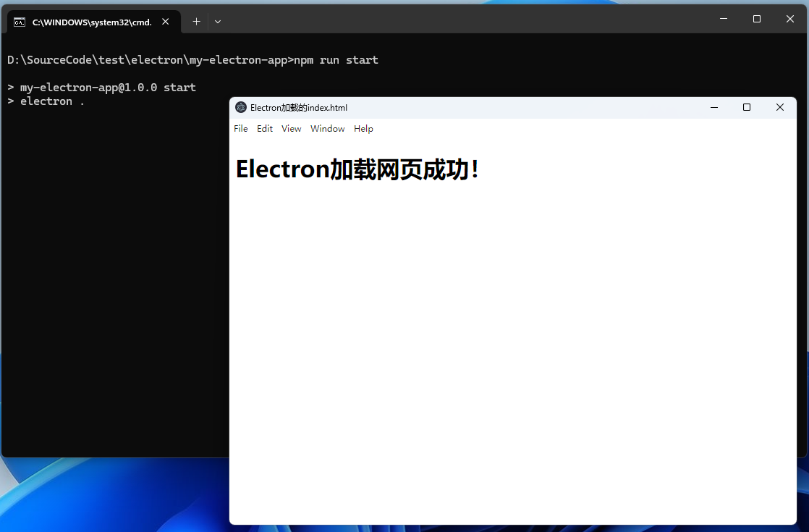809x532 pixels.
Task: Minimize the Electron window
Action: [714, 107]
